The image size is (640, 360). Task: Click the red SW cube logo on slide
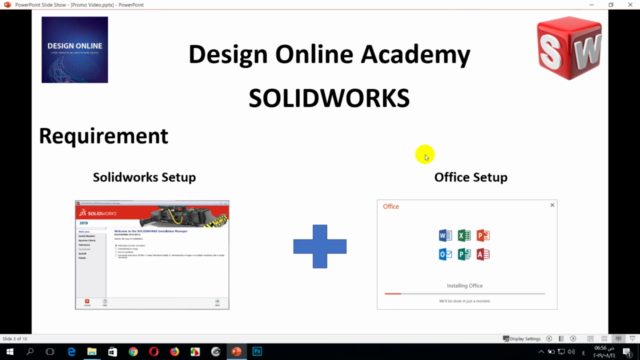click(569, 48)
